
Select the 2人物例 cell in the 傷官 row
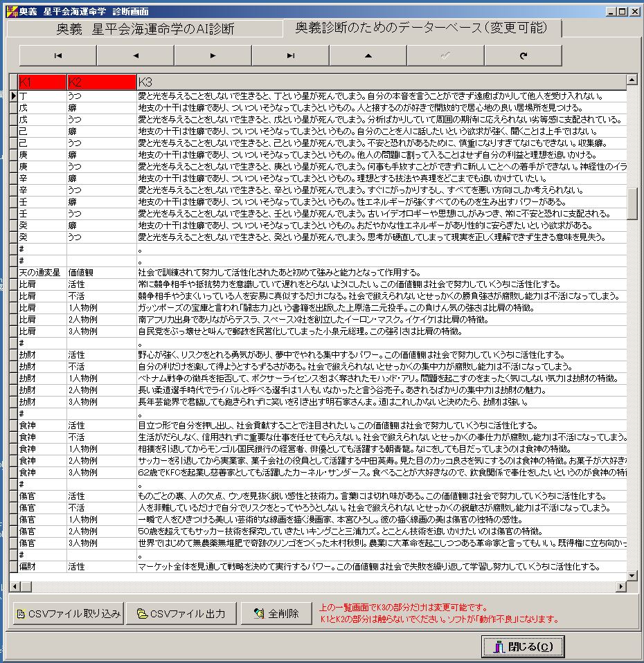tap(102, 532)
